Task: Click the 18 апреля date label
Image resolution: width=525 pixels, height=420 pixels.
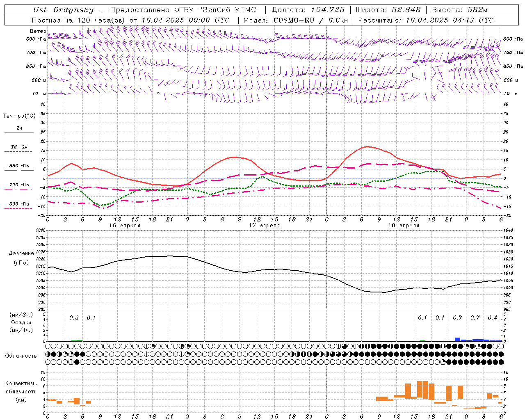Action: coord(404,226)
